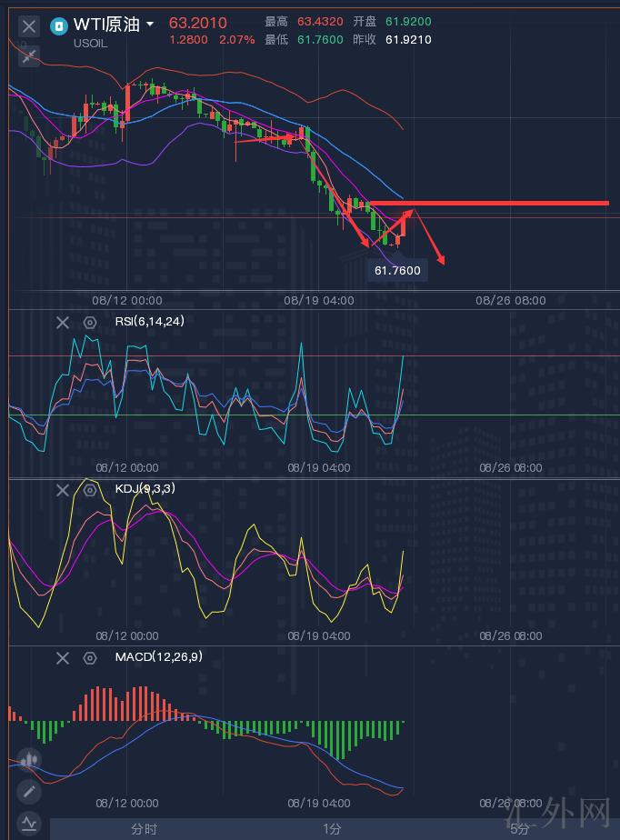Screen dimensions: 620x840
Task: Click the 61.7600 low price label on chart
Action: 397,270
